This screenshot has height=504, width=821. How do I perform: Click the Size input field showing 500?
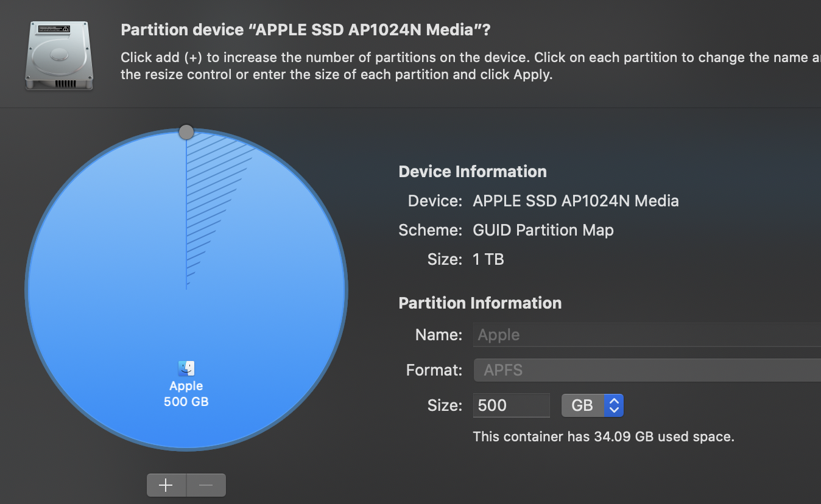click(511, 406)
